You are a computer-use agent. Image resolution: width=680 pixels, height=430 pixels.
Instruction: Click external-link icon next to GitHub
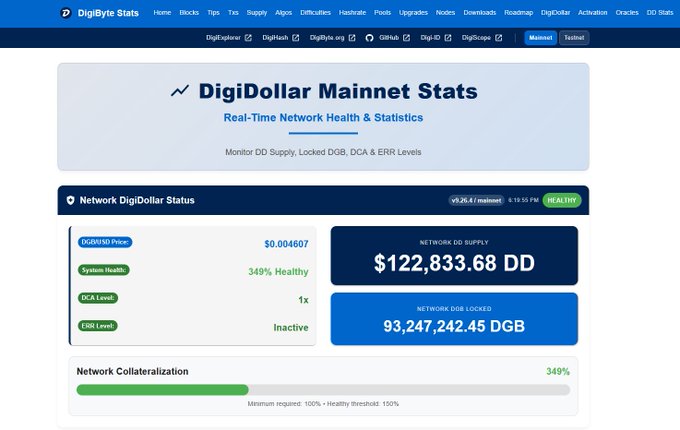pyautogui.click(x=406, y=38)
